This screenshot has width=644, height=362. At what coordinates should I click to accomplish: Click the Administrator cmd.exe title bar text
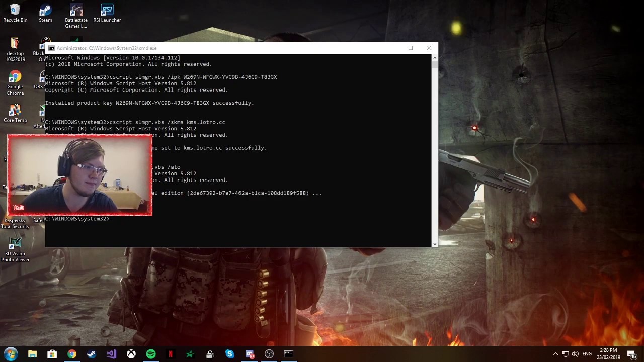click(x=107, y=48)
